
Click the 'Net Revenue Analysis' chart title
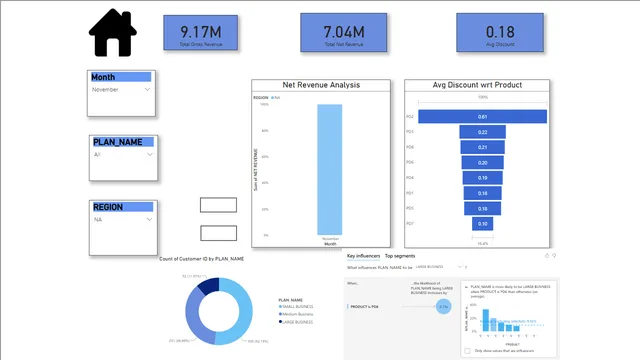[x=321, y=85]
